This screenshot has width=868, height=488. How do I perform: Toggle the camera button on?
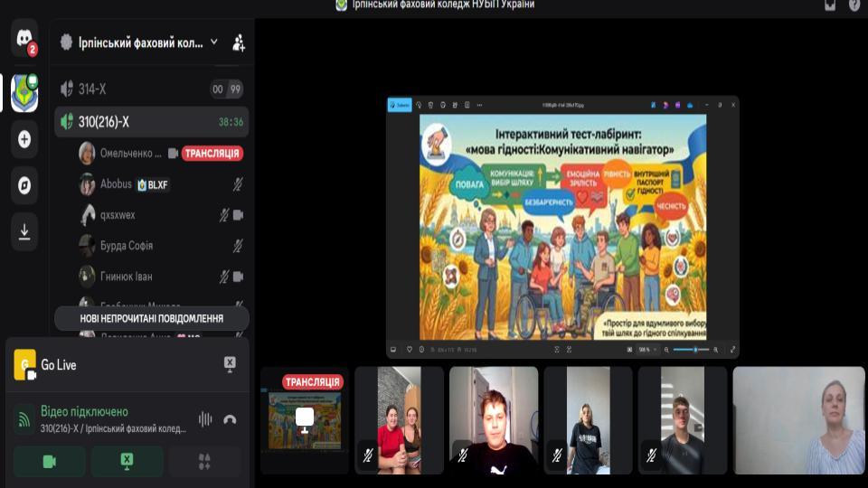pos(49,462)
